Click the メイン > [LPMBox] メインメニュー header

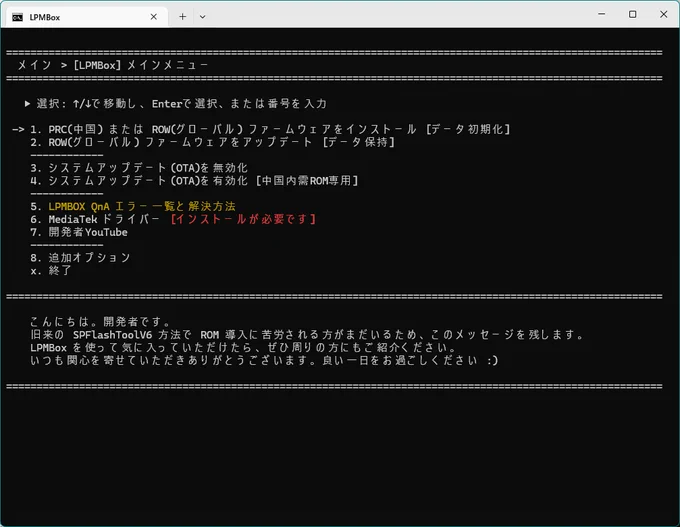pyautogui.click(x=113, y=65)
